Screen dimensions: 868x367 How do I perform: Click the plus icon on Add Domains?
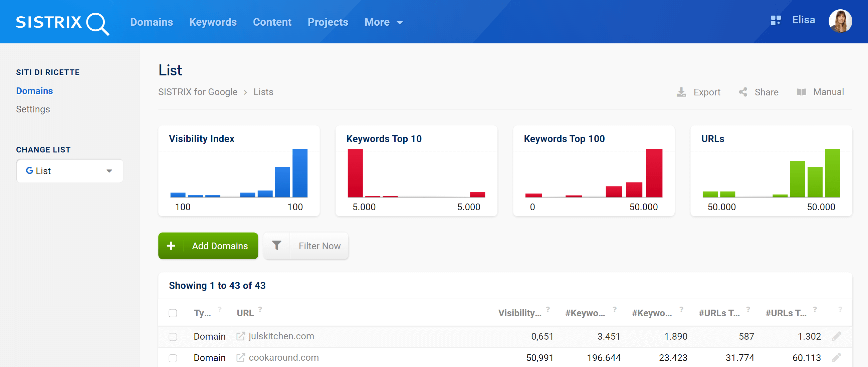point(171,246)
